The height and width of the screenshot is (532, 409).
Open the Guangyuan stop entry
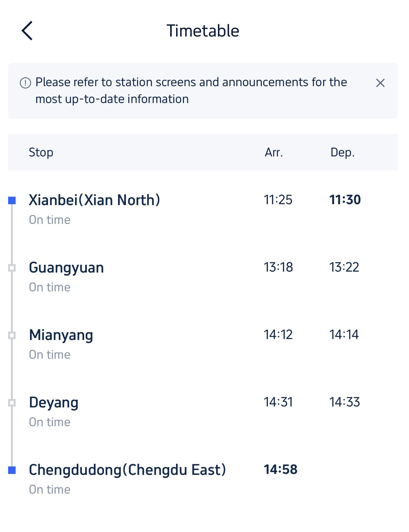(66, 268)
